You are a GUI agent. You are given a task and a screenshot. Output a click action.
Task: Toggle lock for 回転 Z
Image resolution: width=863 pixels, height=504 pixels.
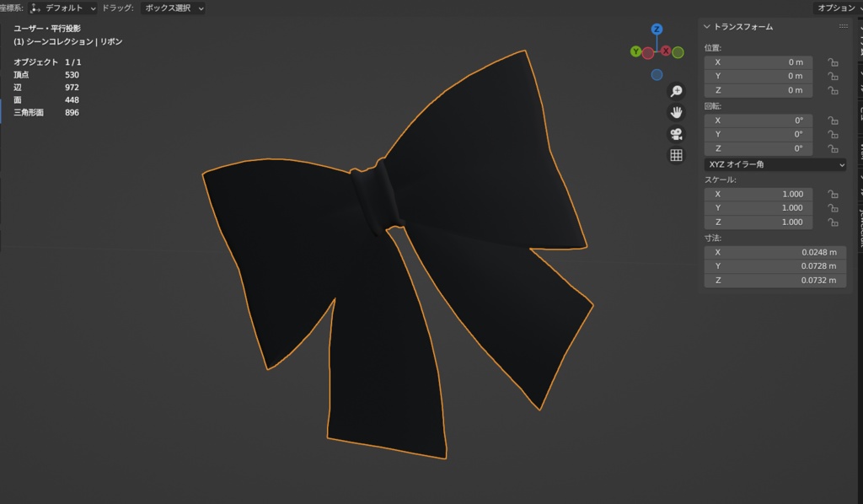834,148
